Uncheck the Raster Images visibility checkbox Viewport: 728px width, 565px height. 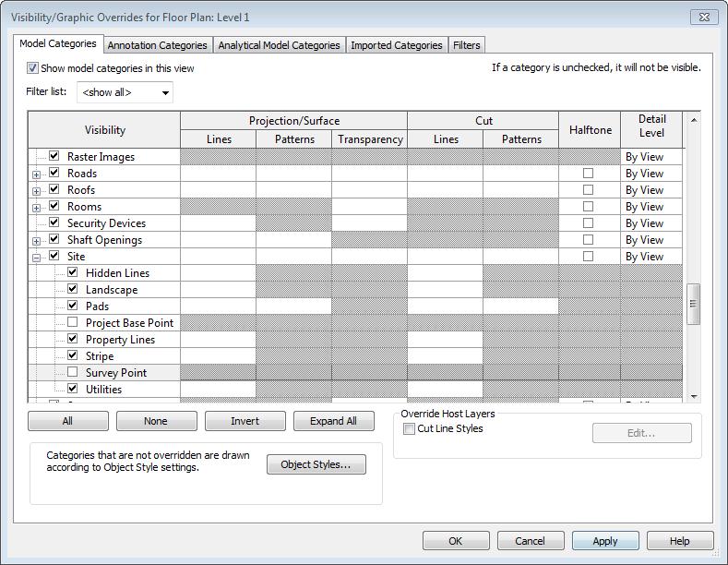(54, 156)
